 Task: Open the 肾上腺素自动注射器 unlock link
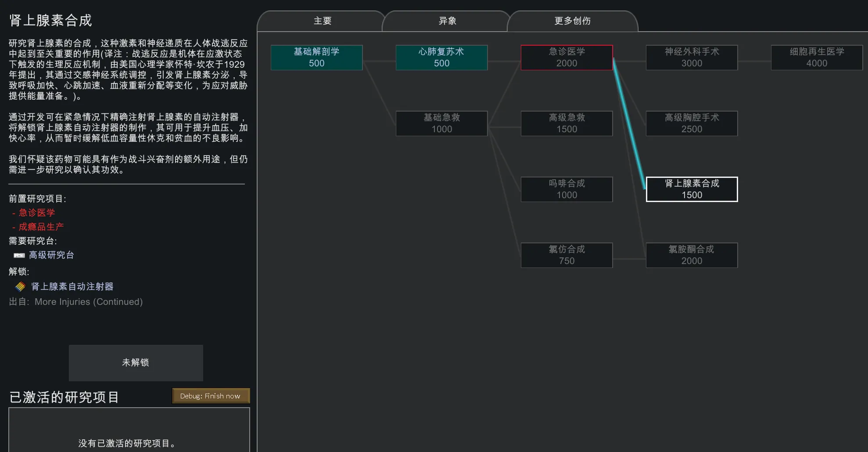click(x=72, y=287)
